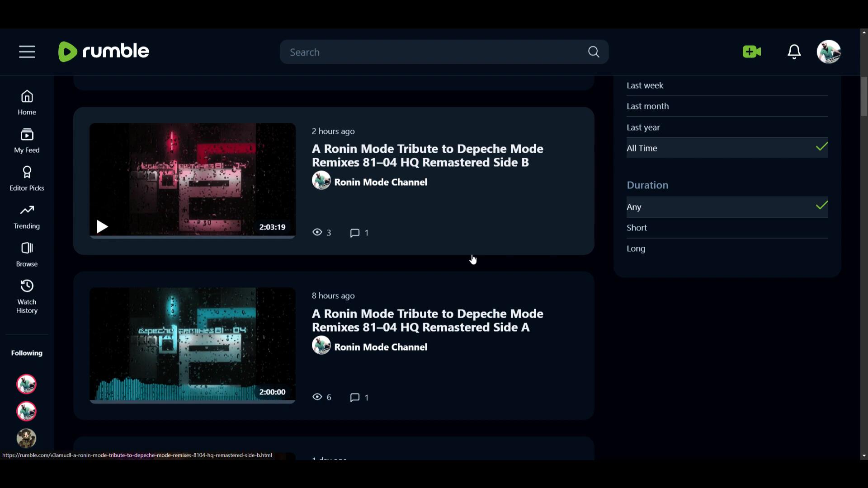Open the green upload camera icon
The height and width of the screenshot is (488, 868).
(x=751, y=52)
